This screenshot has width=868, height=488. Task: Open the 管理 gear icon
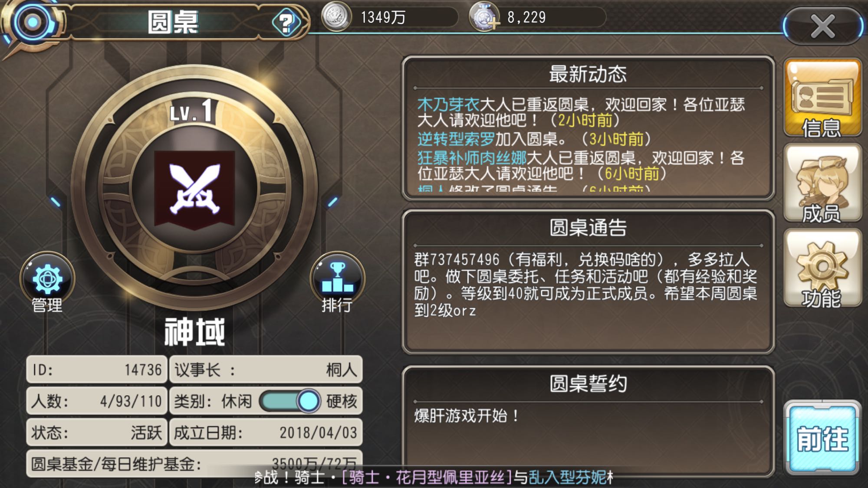click(47, 279)
